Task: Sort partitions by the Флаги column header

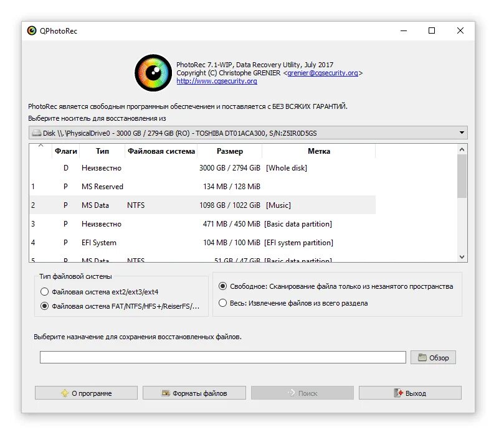Action: (x=66, y=151)
